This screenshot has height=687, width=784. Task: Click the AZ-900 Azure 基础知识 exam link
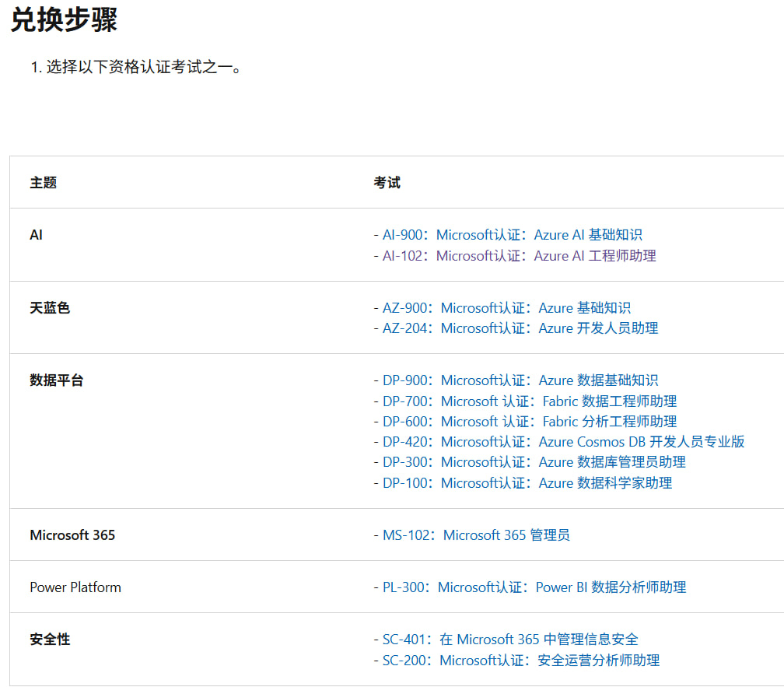pos(506,308)
